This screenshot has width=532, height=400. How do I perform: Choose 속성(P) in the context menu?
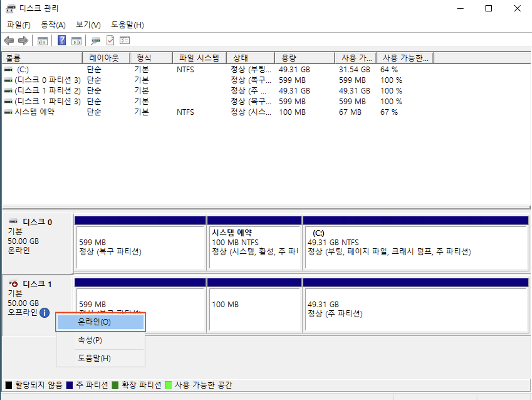(101, 340)
